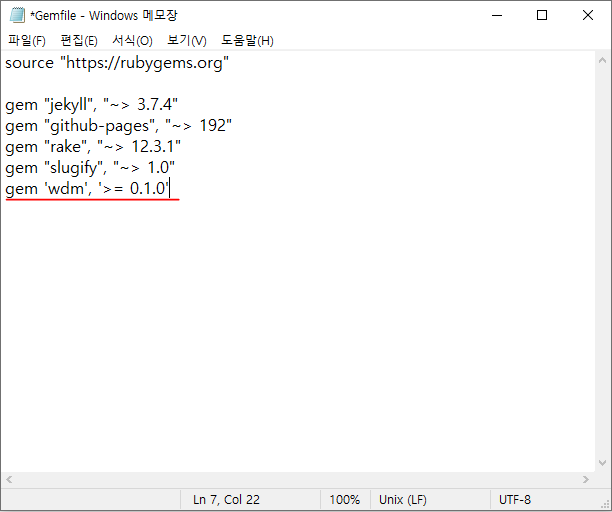Click the gem "github-pages" line
612x512 pixels.
pos(118,126)
